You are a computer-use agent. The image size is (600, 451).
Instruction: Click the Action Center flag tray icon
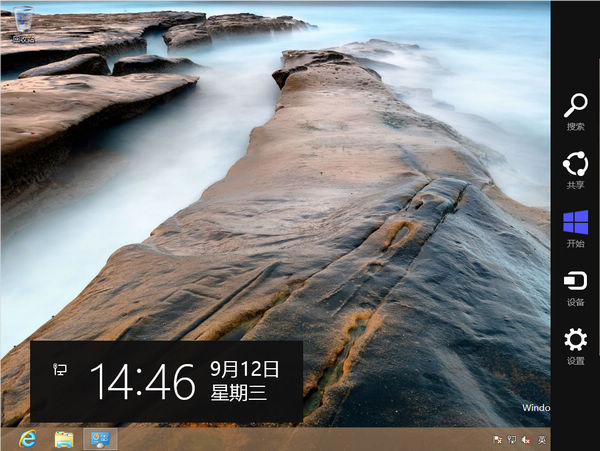tap(497, 440)
